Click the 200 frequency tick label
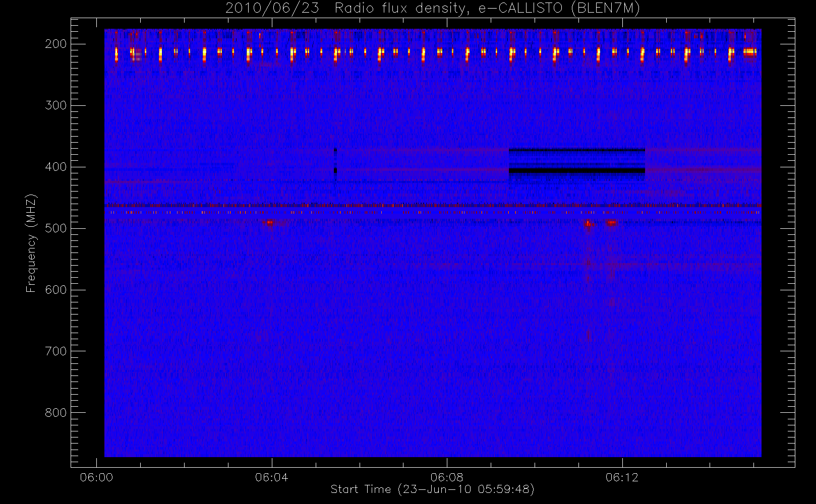Screen dimensions: 816x504 click(55, 44)
